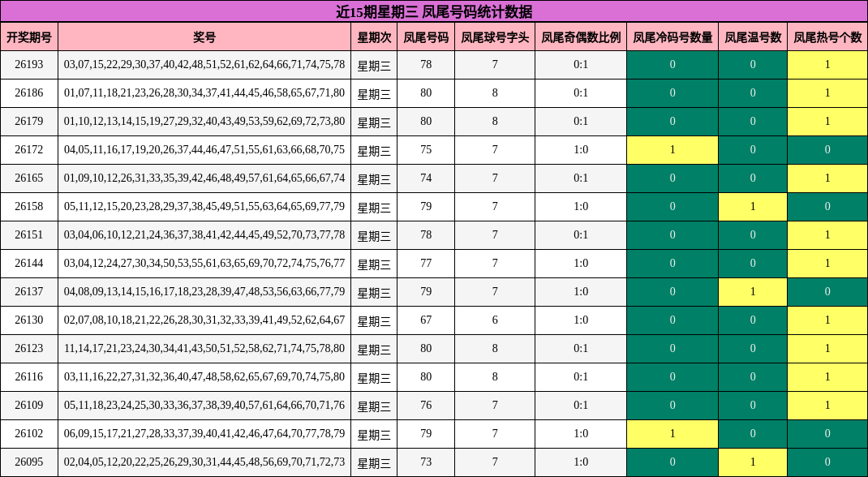Click tail number 77 in row 26144
This screenshot has width=868, height=477.
(x=426, y=263)
